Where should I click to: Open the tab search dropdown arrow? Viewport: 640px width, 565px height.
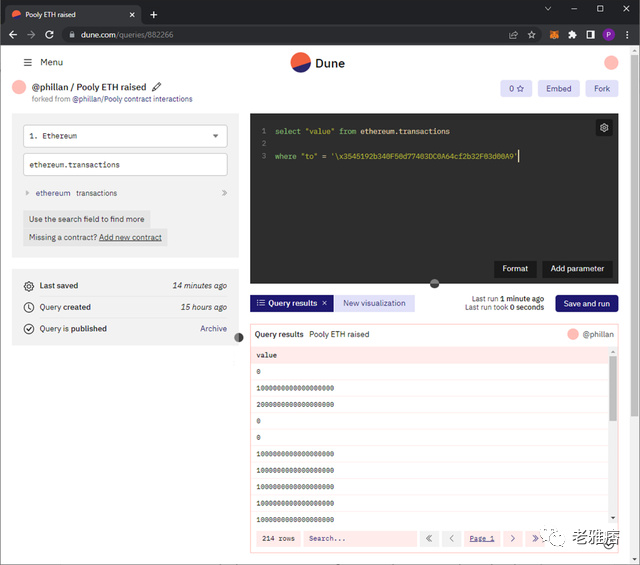548,9
